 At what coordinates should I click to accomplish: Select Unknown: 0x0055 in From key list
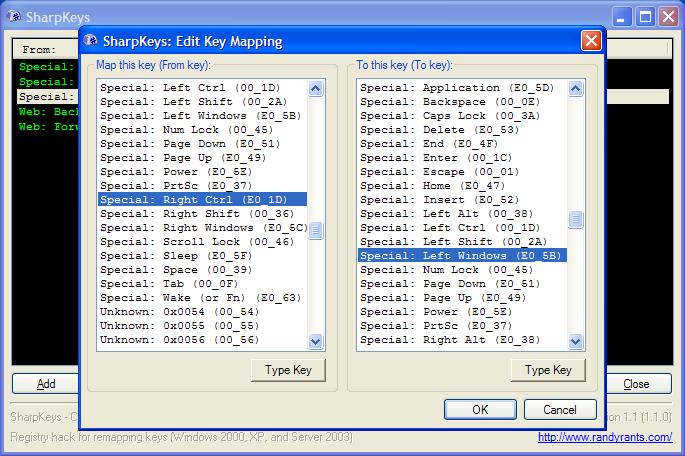coord(202,325)
